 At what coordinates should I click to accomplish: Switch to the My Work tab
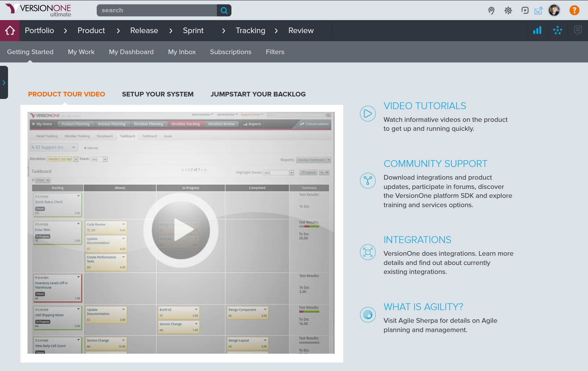[81, 52]
